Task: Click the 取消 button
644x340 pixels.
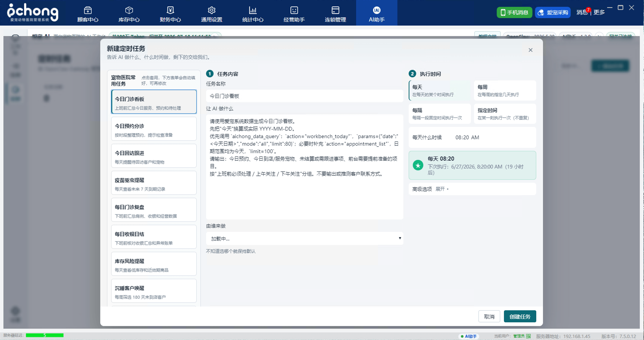Action: click(x=489, y=317)
